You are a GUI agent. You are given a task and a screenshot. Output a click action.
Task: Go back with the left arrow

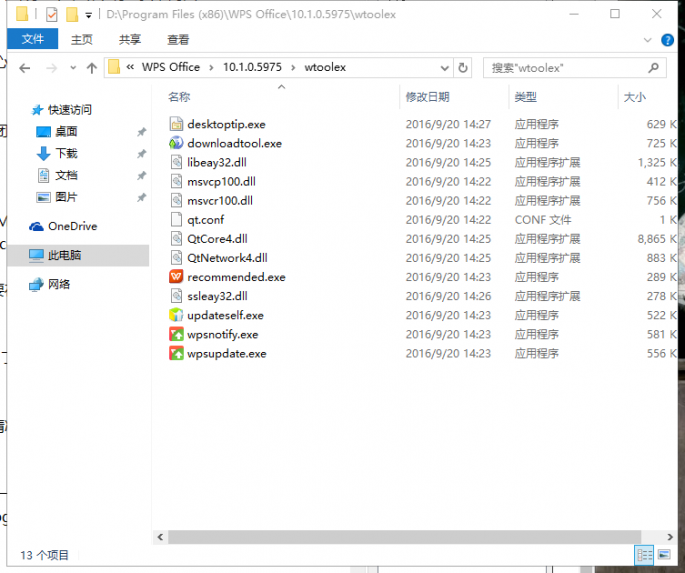25,68
